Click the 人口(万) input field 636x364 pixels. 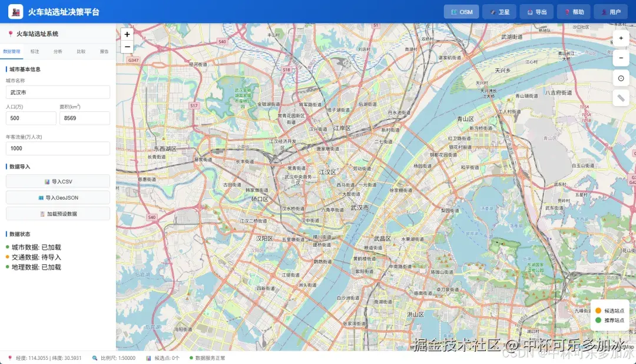tap(31, 118)
